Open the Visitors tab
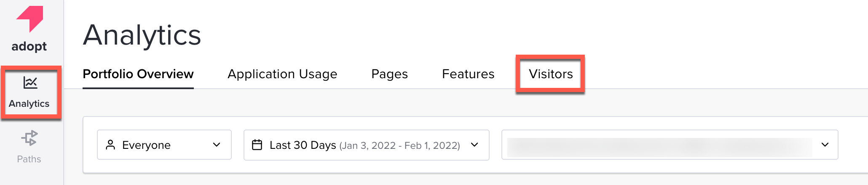 [551, 74]
